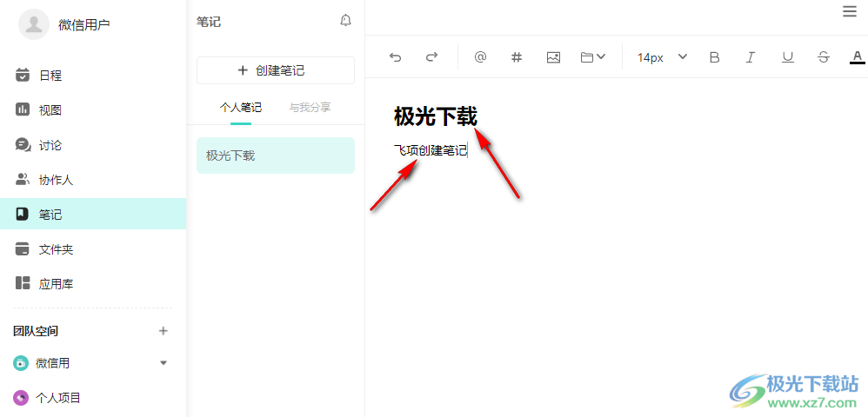868x417 pixels.
Task: Toggle bold formatting
Action: point(715,57)
